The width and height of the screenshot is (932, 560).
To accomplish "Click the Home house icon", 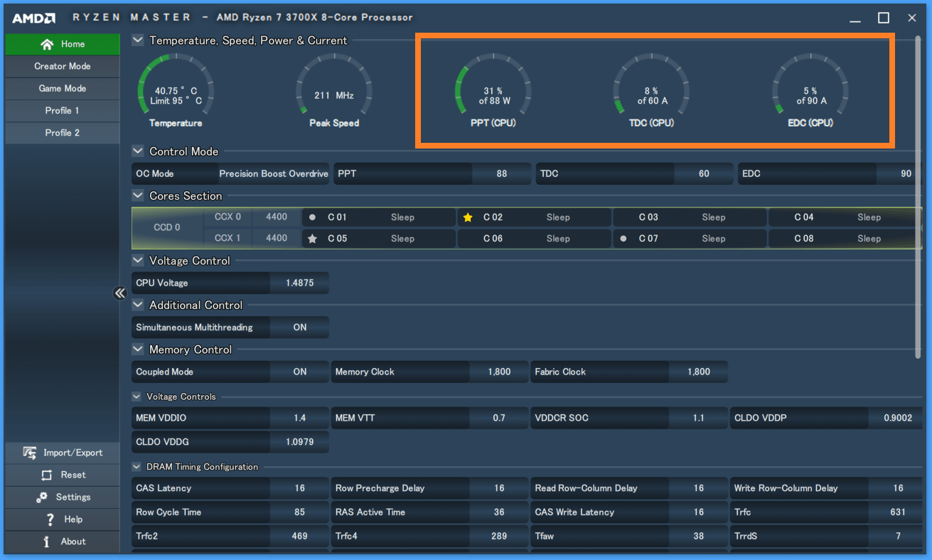I will [47, 44].
